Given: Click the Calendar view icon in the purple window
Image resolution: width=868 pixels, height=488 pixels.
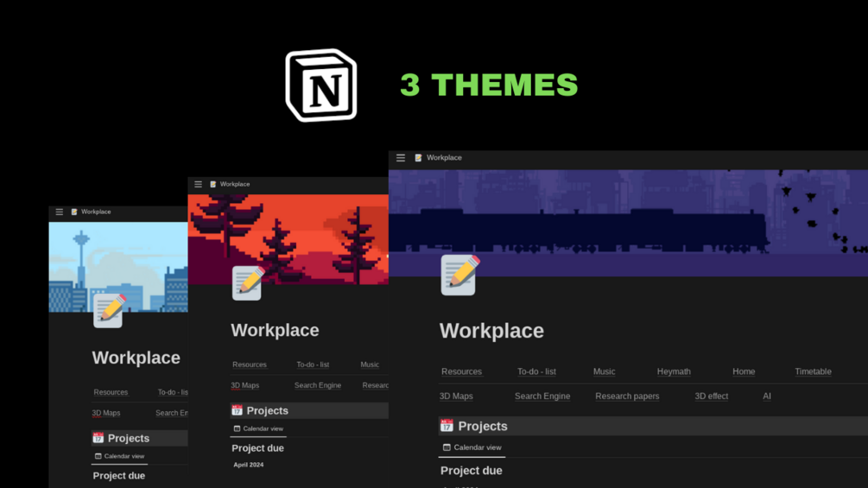Looking at the screenshot, I should point(447,447).
